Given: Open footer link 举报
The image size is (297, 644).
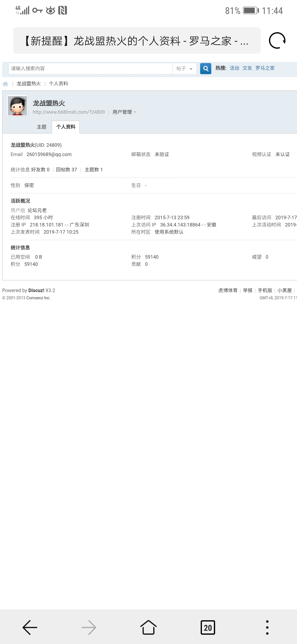Looking at the screenshot, I should [247, 290].
